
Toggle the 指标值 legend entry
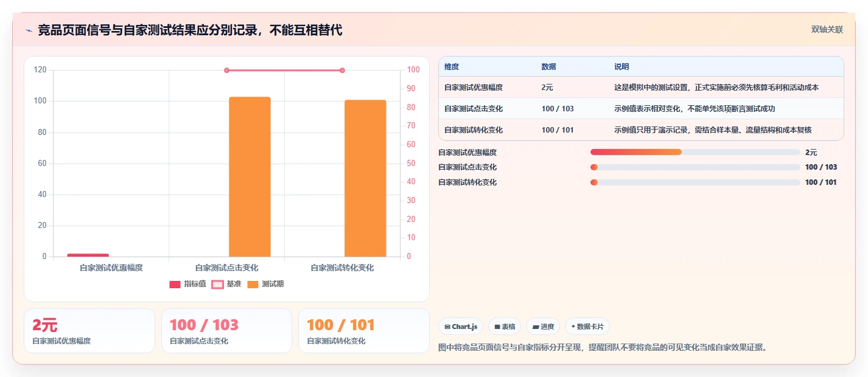tap(187, 284)
